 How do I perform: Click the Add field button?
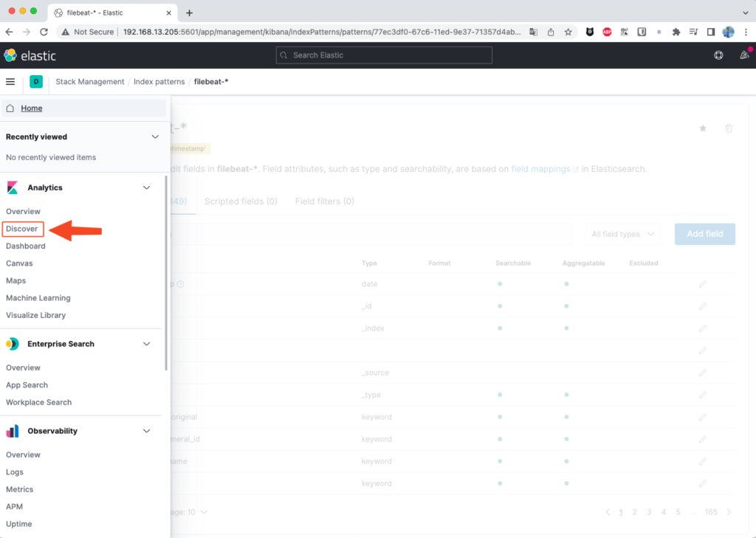click(705, 234)
